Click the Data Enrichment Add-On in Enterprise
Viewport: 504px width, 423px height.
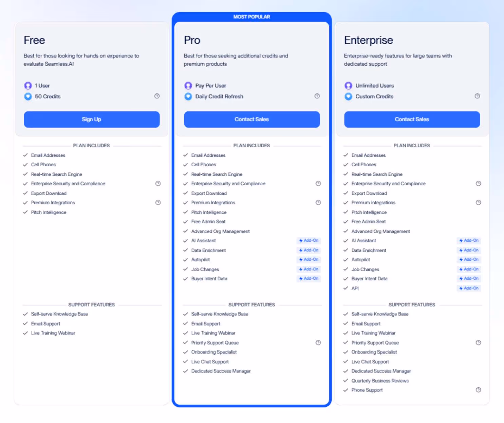tap(468, 250)
